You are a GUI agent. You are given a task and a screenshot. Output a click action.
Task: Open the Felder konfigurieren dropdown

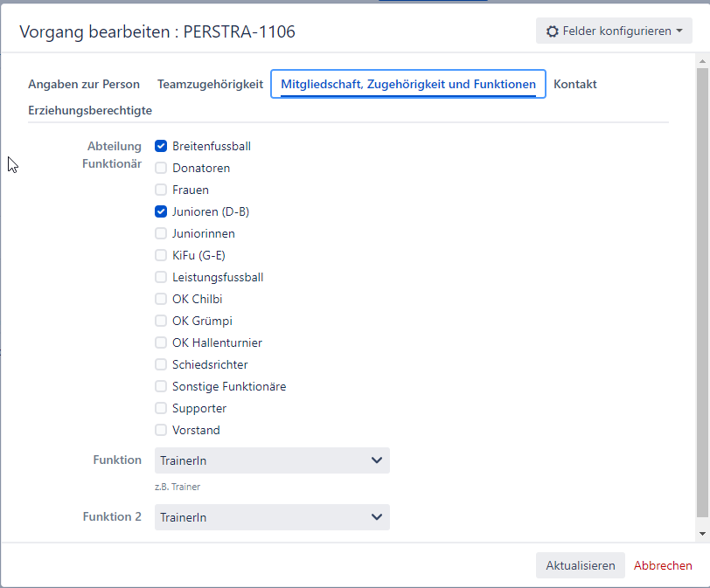point(614,31)
